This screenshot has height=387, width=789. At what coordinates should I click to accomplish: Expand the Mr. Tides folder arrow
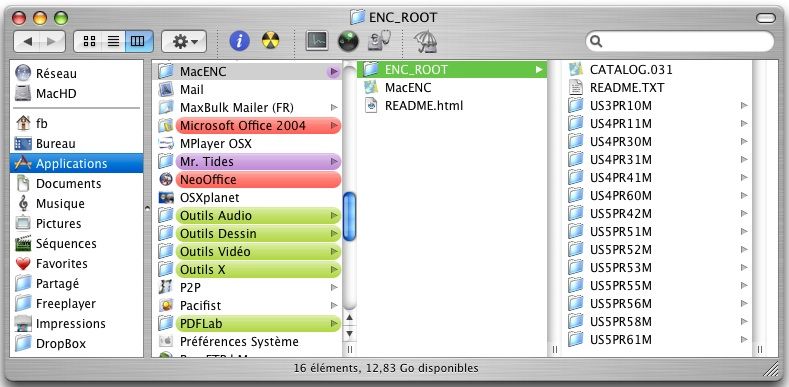pos(334,162)
